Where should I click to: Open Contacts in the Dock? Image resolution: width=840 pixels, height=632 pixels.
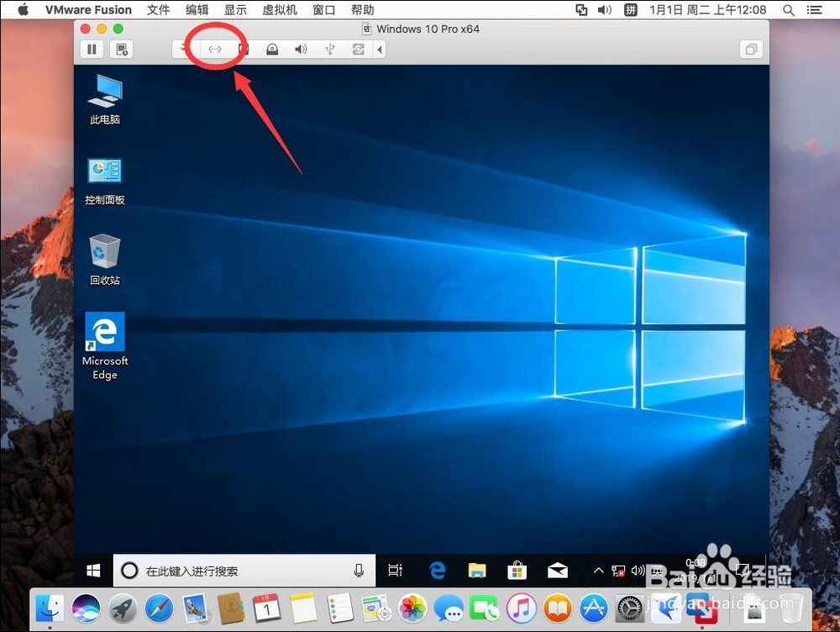click(232, 608)
